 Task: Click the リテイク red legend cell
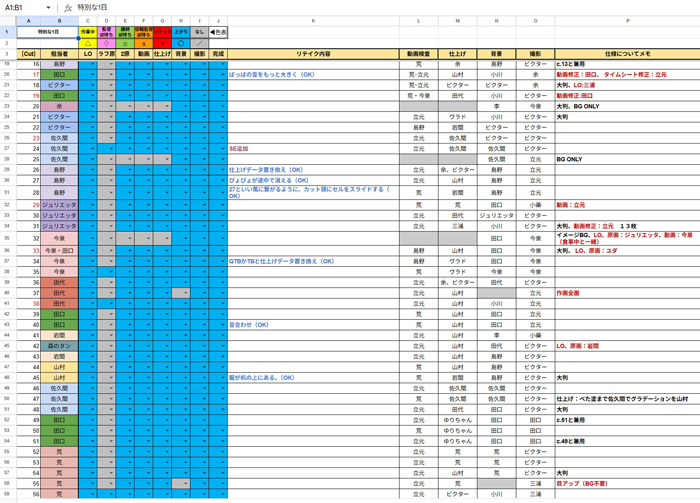click(162, 32)
